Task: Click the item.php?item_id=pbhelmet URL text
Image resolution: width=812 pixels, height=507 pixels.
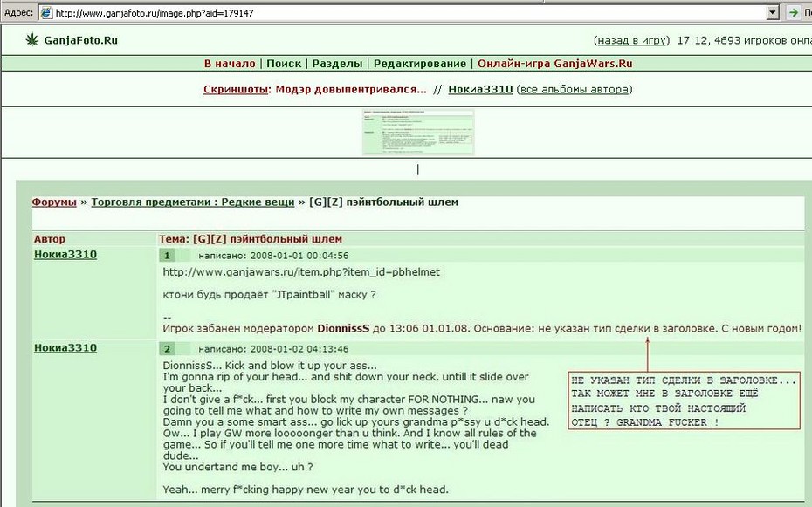Action: tap(301, 272)
